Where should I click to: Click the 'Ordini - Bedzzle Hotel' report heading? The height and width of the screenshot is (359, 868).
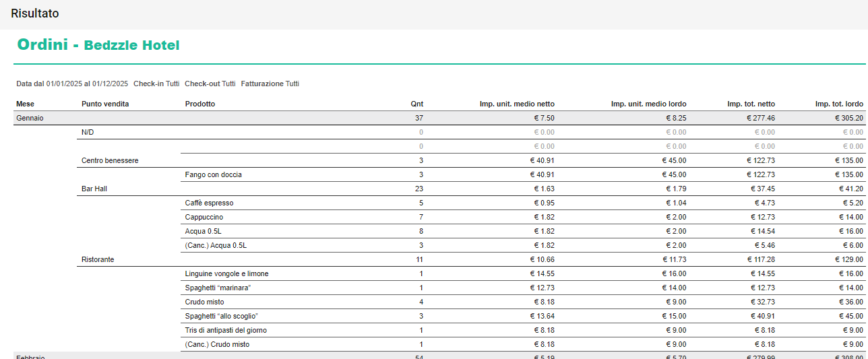point(98,45)
